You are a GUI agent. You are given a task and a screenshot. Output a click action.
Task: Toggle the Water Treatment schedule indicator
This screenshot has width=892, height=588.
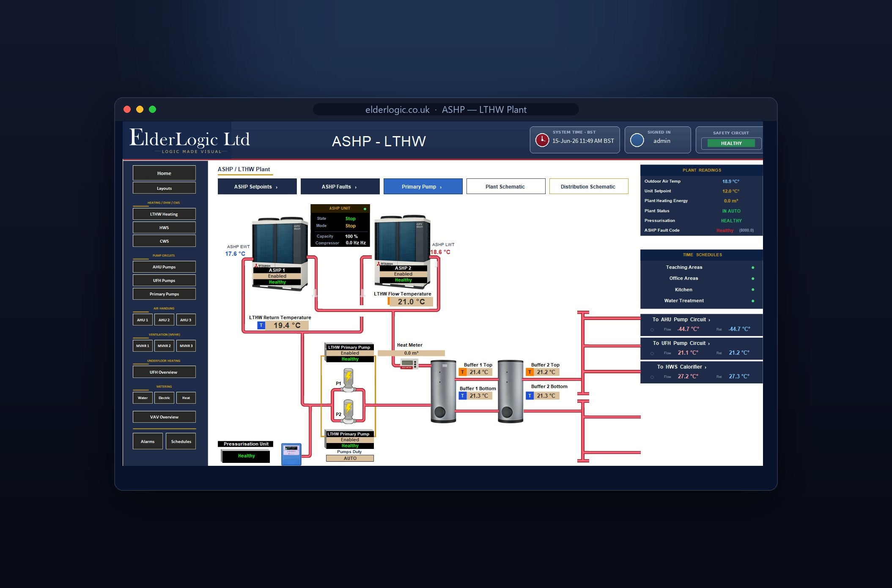point(753,301)
